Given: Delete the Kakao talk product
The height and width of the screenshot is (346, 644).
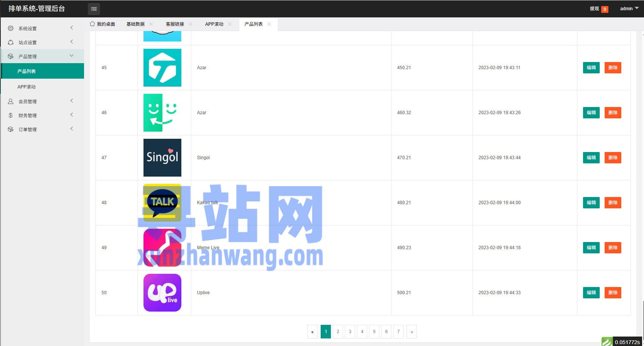Looking at the screenshot, I should [x=613, y=203].
